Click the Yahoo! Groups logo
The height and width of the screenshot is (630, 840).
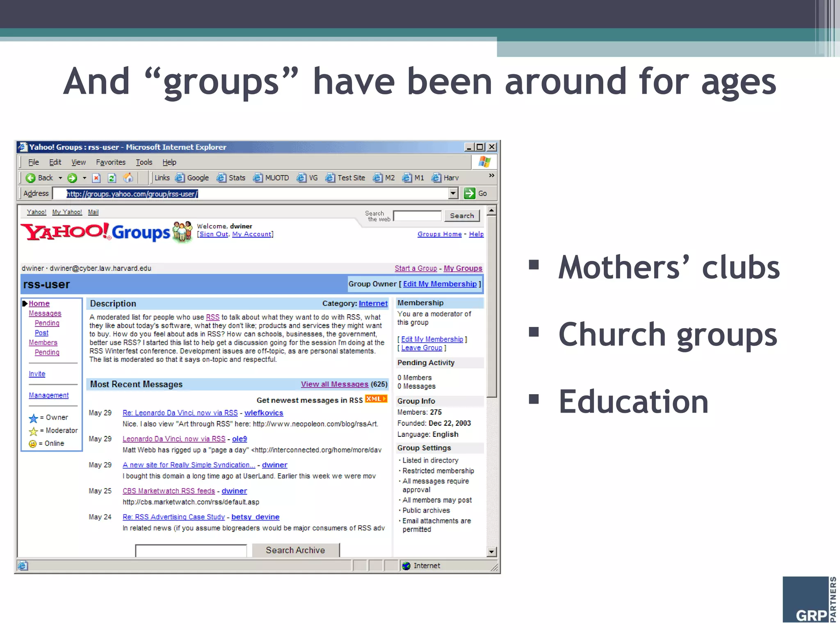click(x=107, y=232)
